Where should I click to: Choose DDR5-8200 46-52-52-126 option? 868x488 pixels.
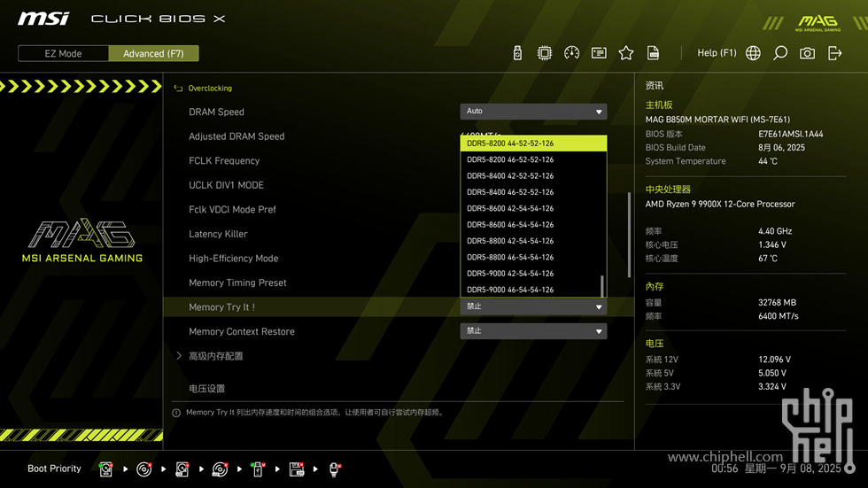click(533, 159)
